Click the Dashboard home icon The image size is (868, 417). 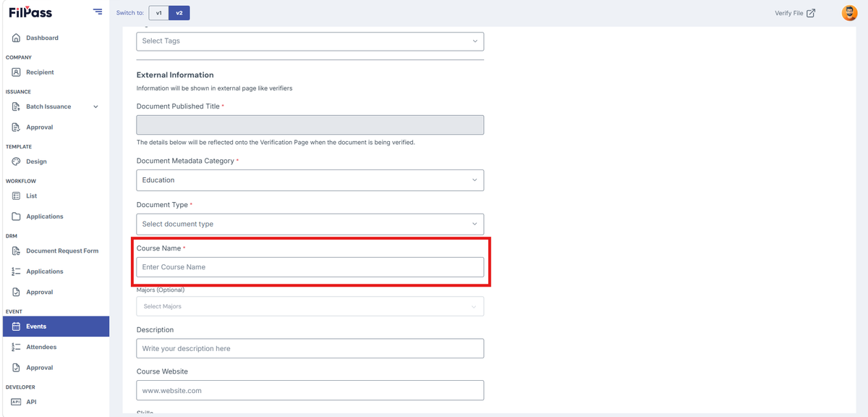click(x=16, y=38)
